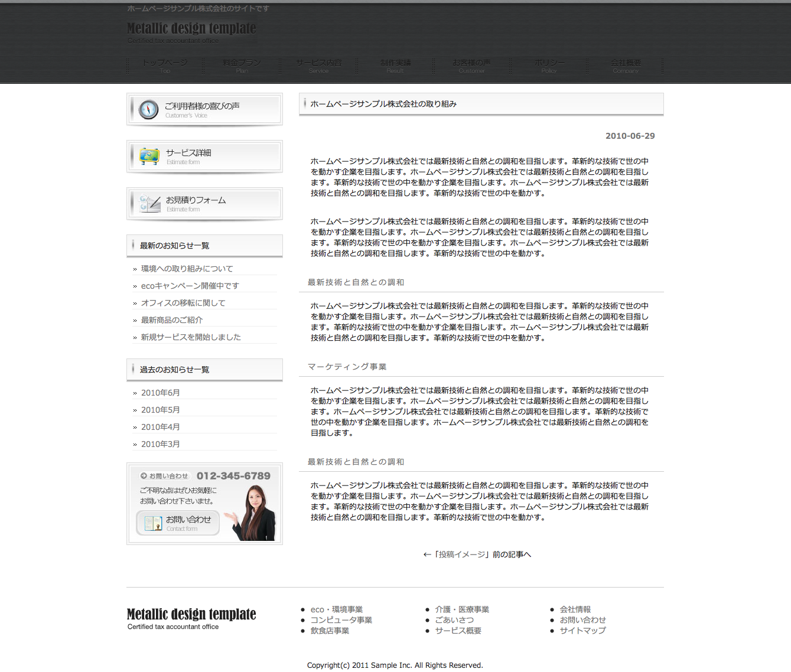Expand the 2010年6月 archive entry
The height and width of the screenshot is (672, 791).
(160, 393)
